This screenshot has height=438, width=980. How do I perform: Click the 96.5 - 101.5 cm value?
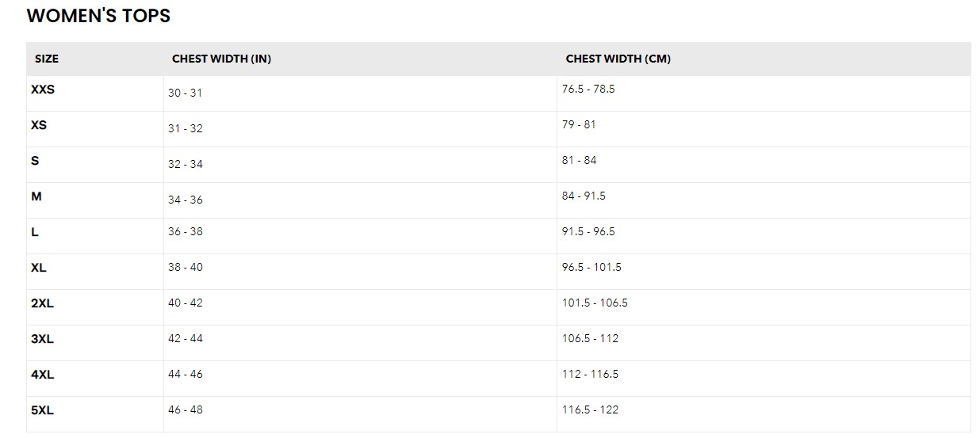pyautogui.click(x=591, y=267)
